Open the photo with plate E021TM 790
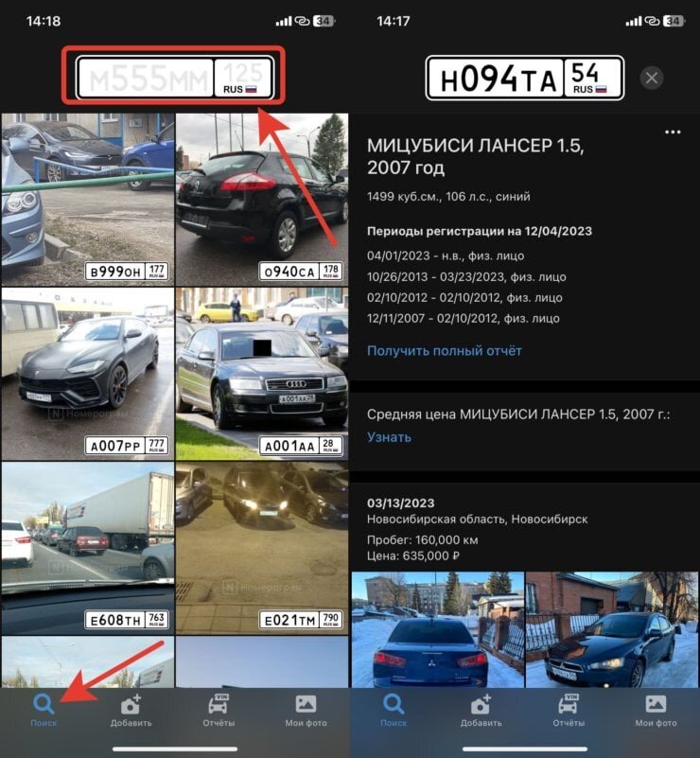The width and height of the screenshot is (700, 758). (262, 548)
